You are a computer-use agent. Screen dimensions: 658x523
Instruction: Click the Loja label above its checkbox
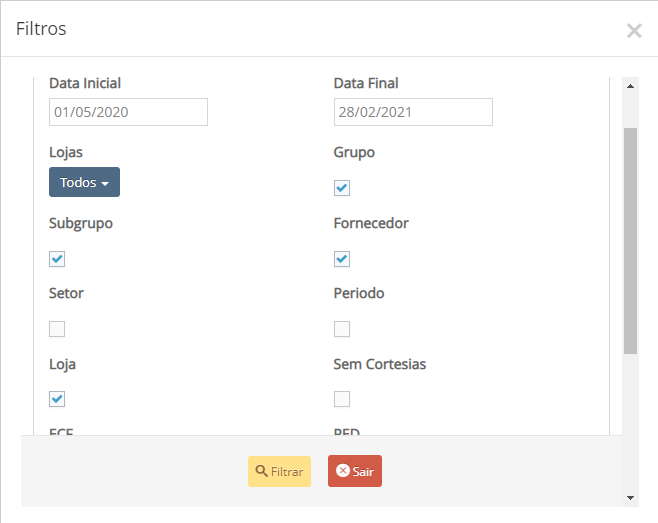(x=63, y=364)
